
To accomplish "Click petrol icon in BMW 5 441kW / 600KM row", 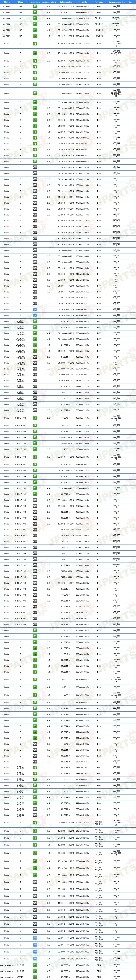I will (x=35, y=161).
